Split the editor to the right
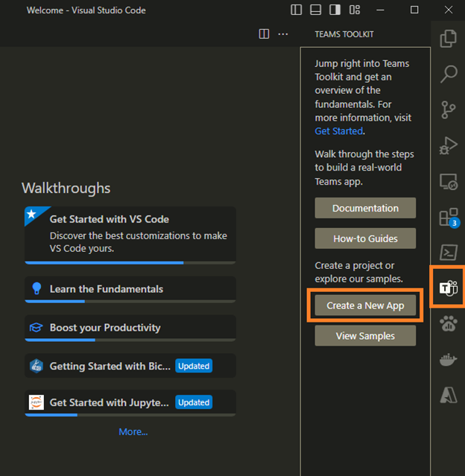The width and height of the screenshot is (465, 476). tap(264, 34)
